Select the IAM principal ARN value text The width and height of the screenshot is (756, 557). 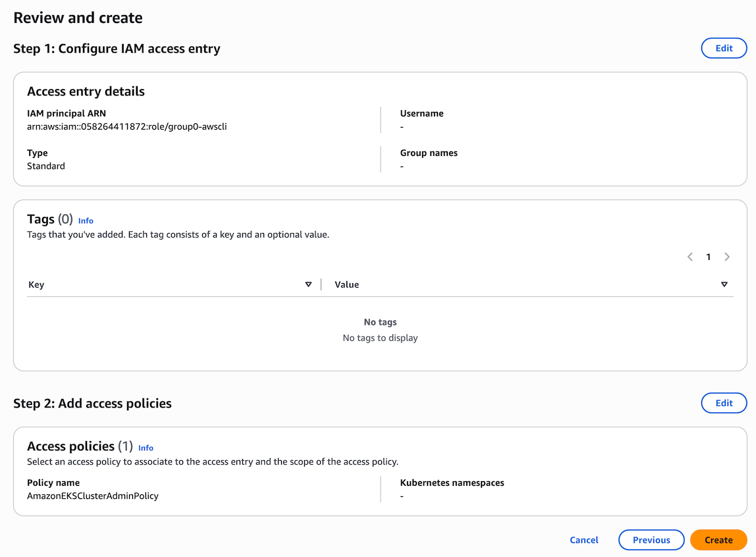(x=126, y=126)
